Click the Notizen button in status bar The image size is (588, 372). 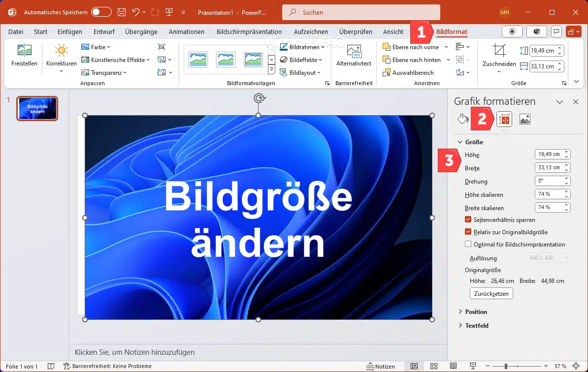(x=381, y=367)
